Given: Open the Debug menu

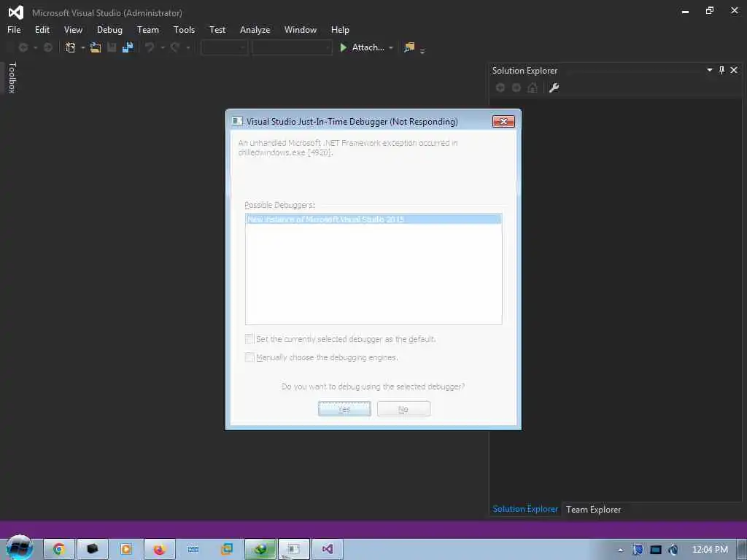Looking at the screenshot, I should pos(109,29).
